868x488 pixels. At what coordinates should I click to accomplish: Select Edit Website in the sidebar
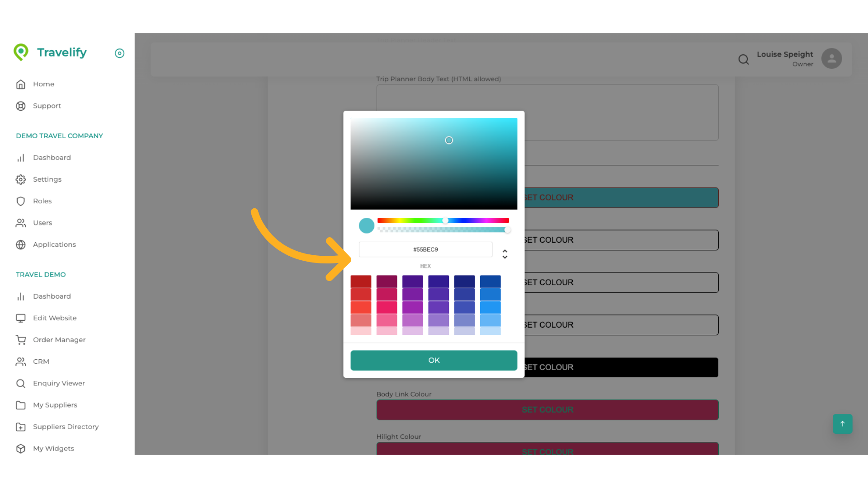(x=55, y=318)
